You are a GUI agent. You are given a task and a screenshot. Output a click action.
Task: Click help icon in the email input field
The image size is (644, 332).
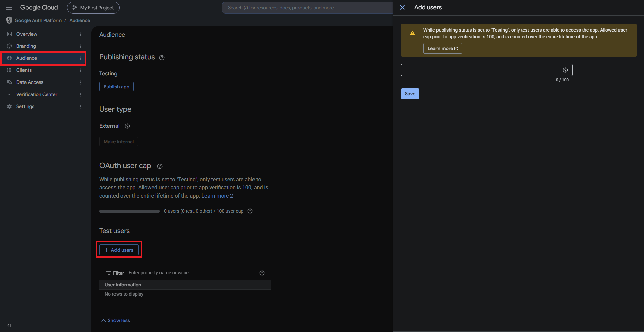coord(565,70)
